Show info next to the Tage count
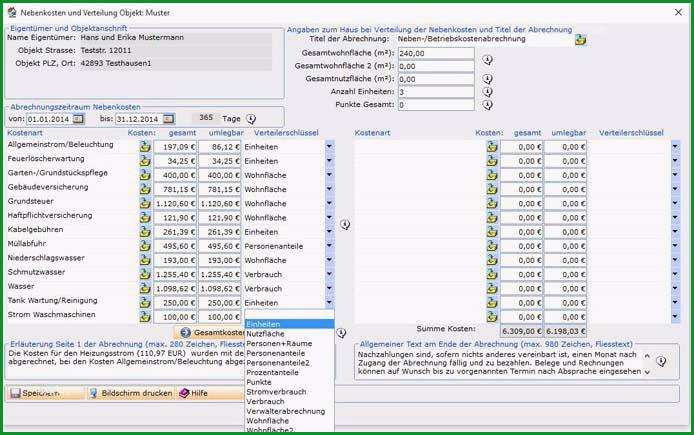Viewport: 694px width, 435px height. 251,119
